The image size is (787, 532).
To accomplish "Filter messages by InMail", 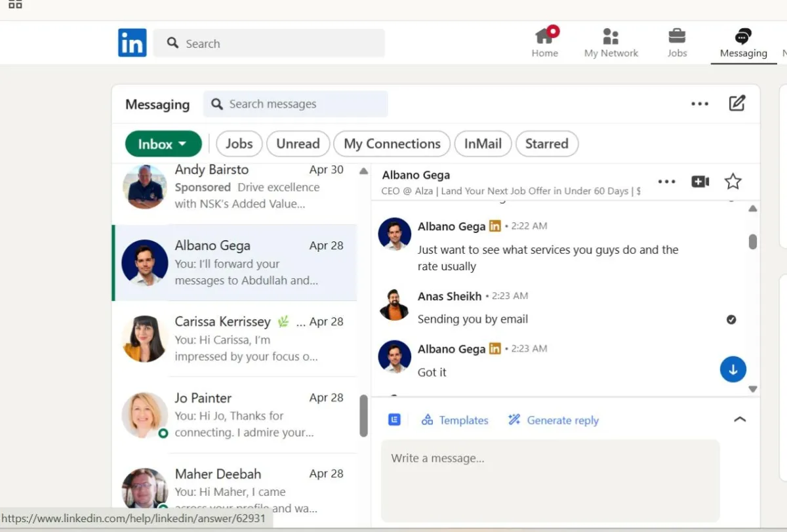I will point(483,144).
